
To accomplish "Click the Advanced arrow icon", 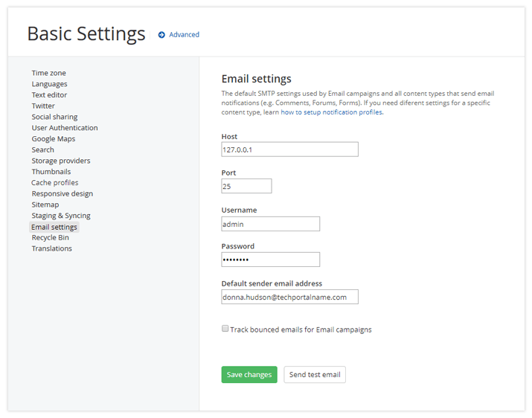I will (161, 34).
